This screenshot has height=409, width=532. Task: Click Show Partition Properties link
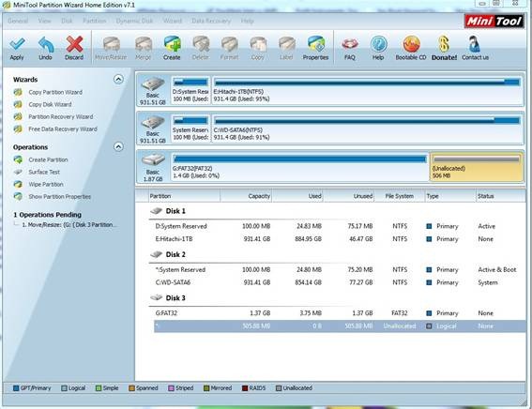coord(60,197)
